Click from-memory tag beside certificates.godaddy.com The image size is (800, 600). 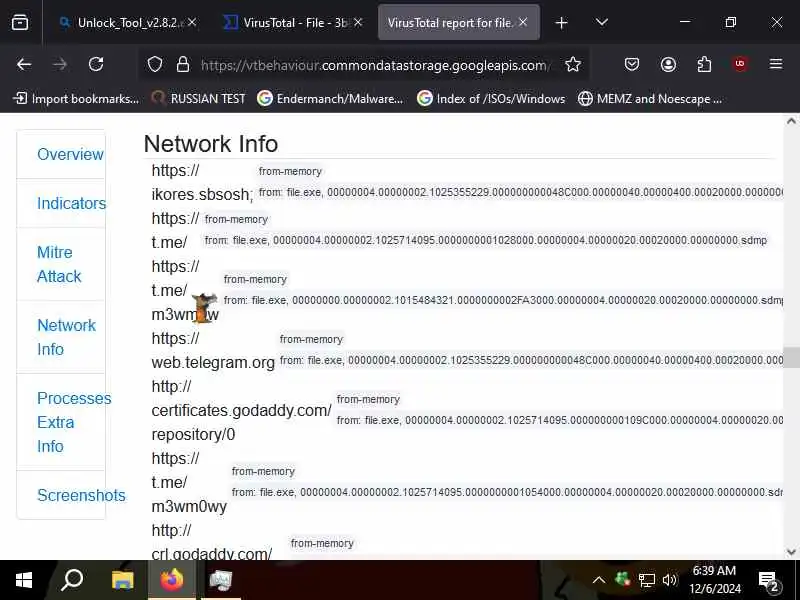point(368,399)
